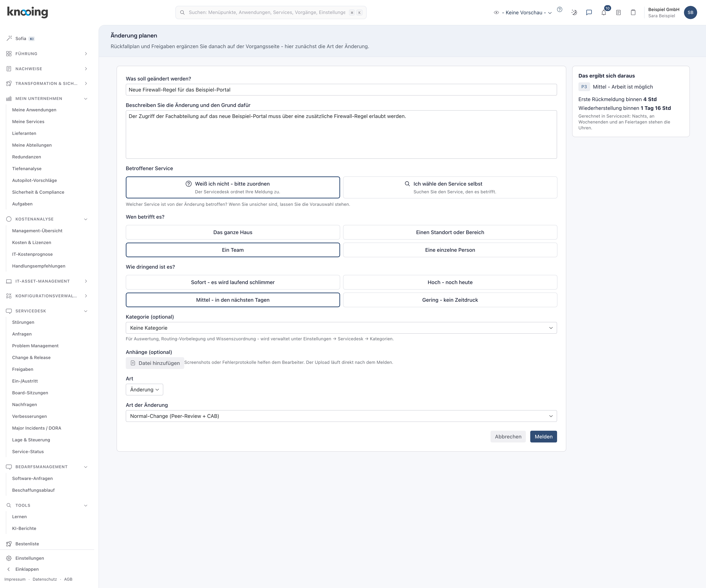Expand the FÜHRUNG sidebar section

47,54
